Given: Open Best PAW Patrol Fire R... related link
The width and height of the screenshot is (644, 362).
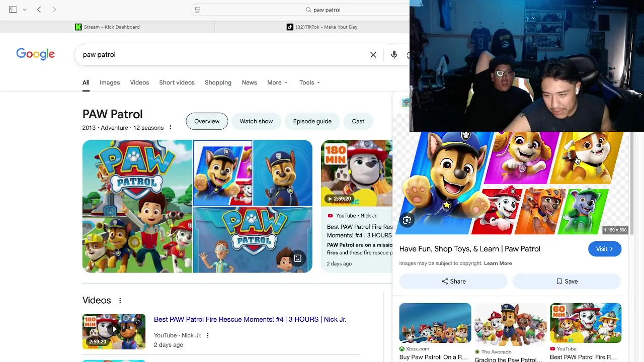Looking at the screenshot, I should tap(583, 357).
